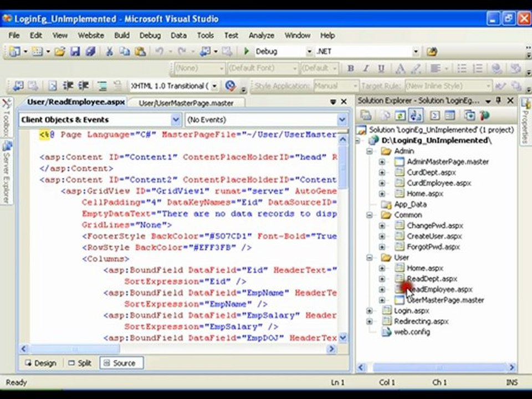Open the Debug menu
Screen dimensions: 532x399
[x=150, y=35]
